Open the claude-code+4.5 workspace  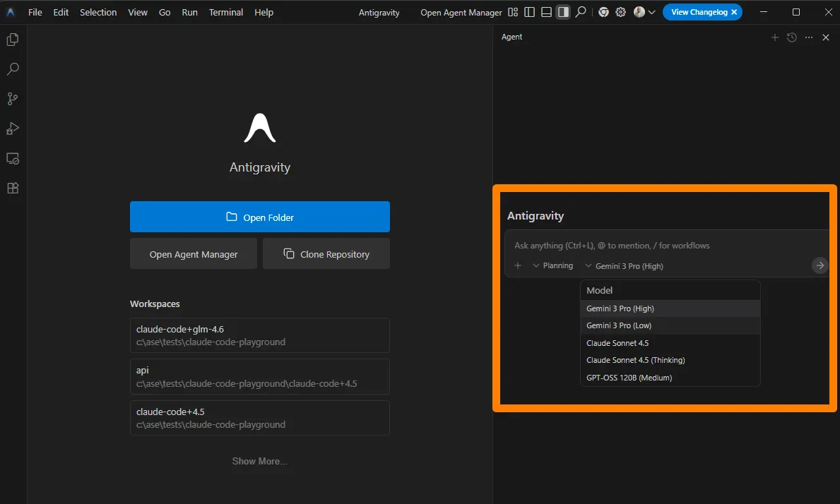260,418
